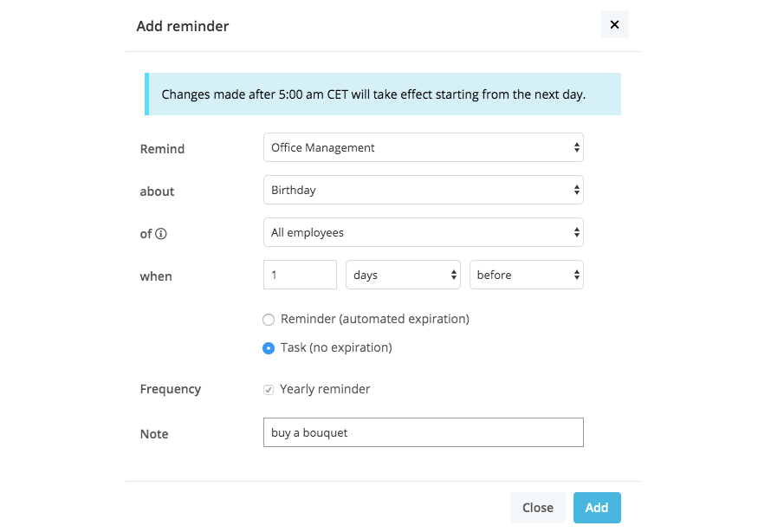Expand the about dropdown set to Birthday
This screenshot has width=771, height=532.
(423, 190)
